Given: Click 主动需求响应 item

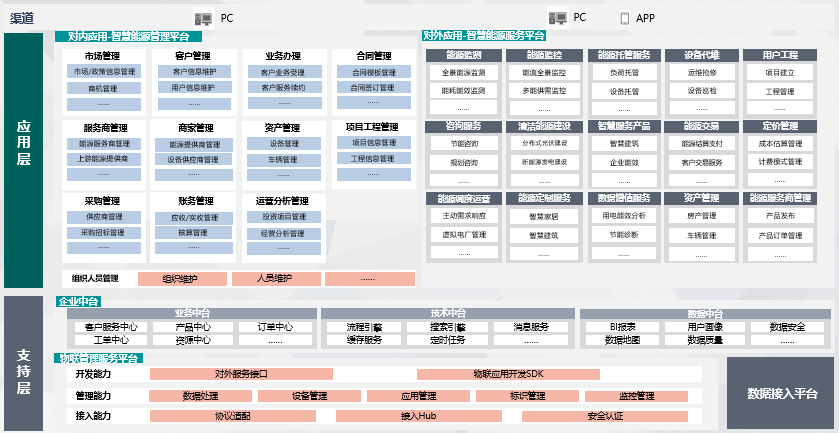Looking at the screenshot, I should (464, 216).
